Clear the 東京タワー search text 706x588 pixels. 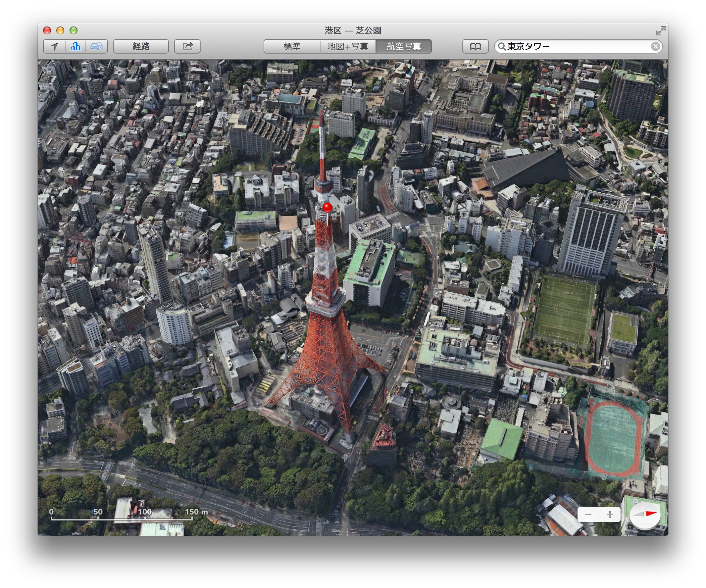655,46
